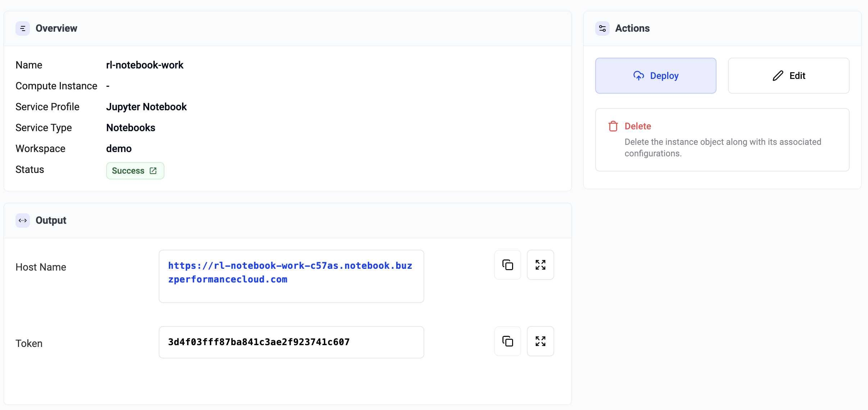The image size is (868, 410).
Task: Select the demo workspace value
Action: (x=119, y=149)
